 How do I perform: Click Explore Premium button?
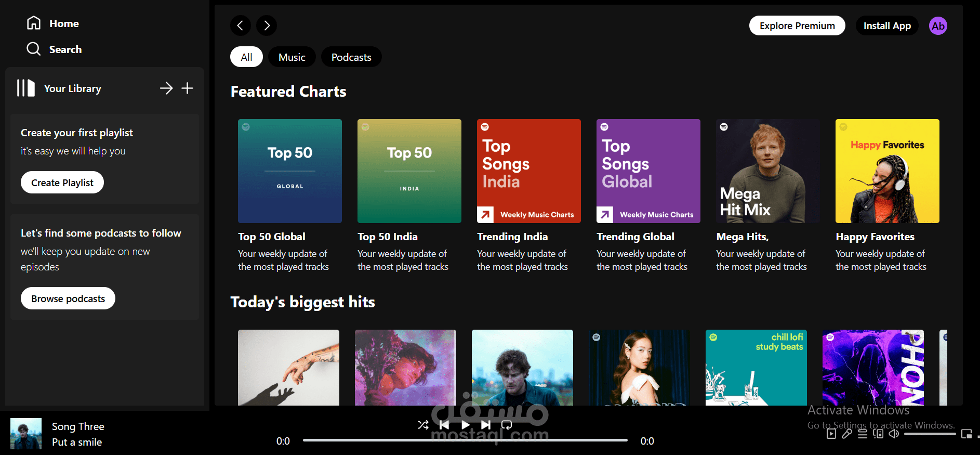coord(797,25)
